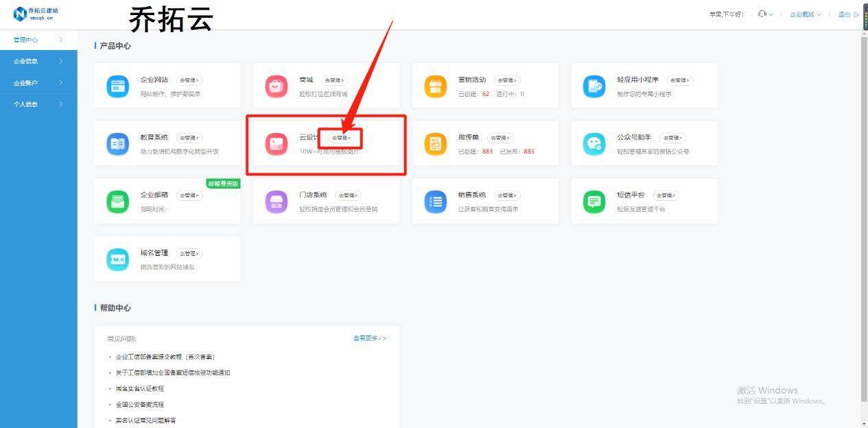Click the 教育系统 book icon
868x428 pixels.
(x=117, y=144)
